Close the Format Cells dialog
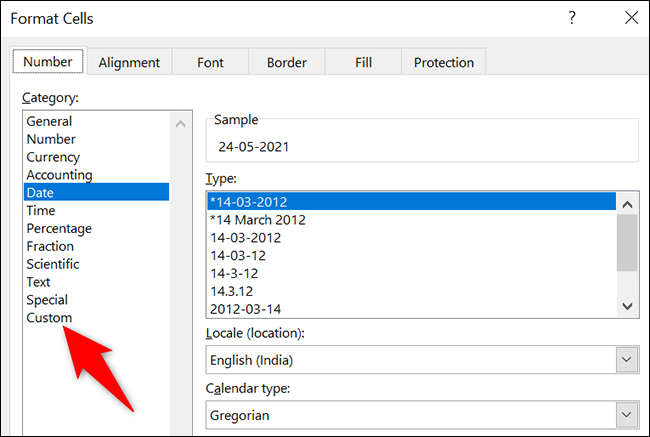The image size is (650, 437). point(630,18)
